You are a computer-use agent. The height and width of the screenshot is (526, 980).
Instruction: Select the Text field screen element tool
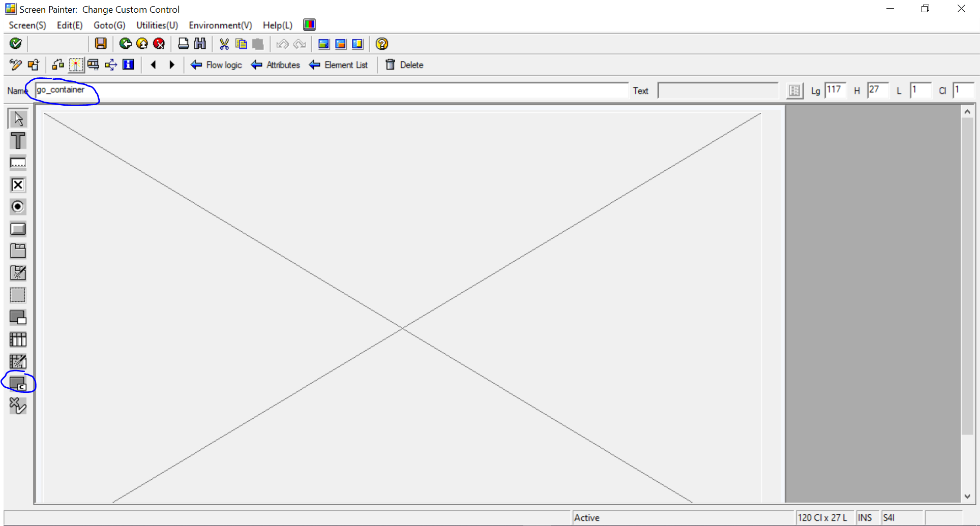[x=18, y=140]
